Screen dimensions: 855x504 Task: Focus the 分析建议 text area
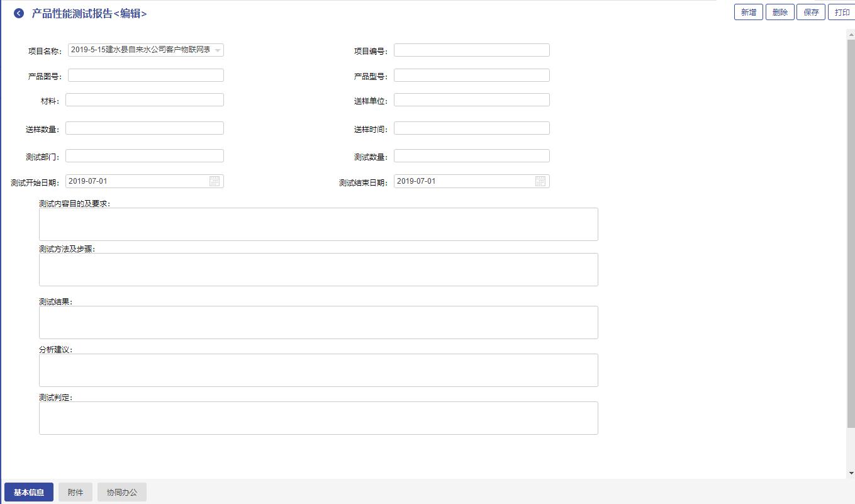318,370
